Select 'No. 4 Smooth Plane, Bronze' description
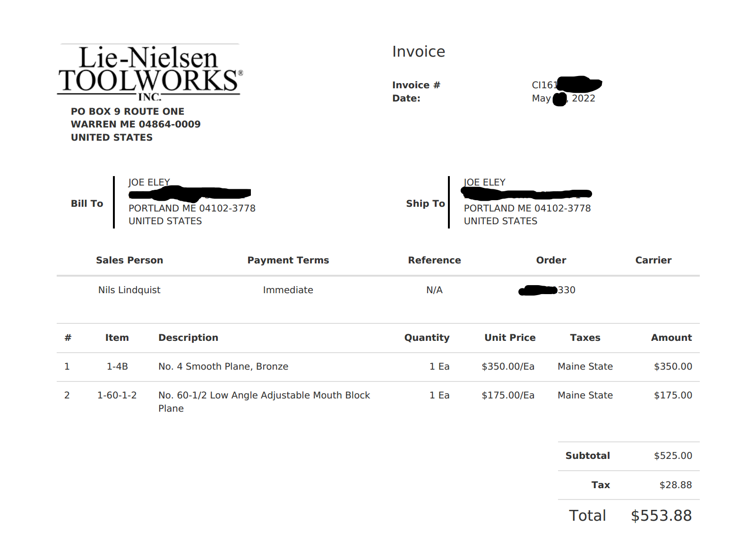The image size is (756, 533). click(x=223, y=366)
